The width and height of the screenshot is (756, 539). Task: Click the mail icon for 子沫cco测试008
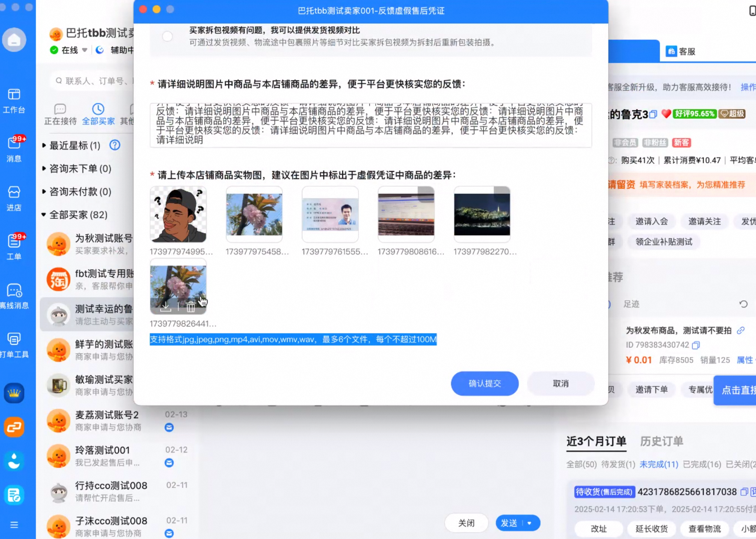click(x=169, y=533)
